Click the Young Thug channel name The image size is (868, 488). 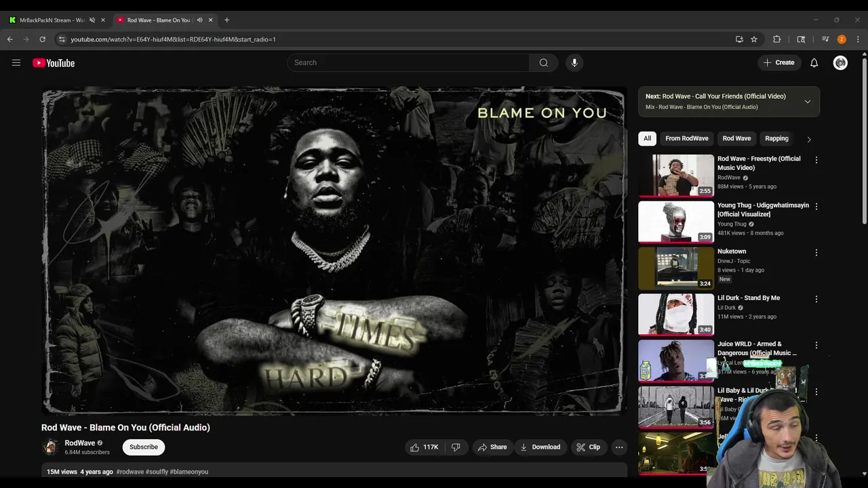[x=732, y=224]
